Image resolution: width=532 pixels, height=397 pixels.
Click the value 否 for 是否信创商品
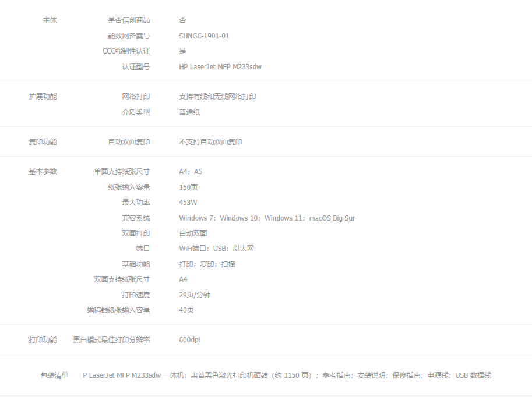tap(182, 20)
